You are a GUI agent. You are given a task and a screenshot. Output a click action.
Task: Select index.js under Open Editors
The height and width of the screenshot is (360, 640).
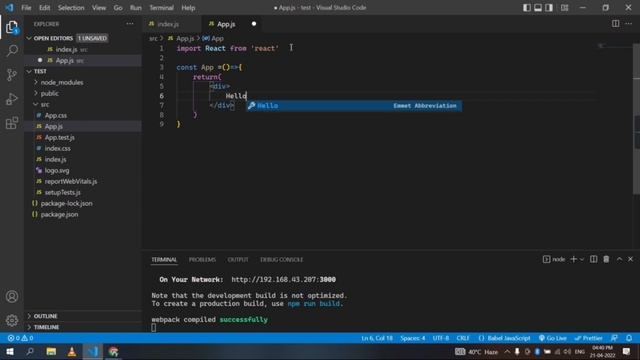pos(83,49)
